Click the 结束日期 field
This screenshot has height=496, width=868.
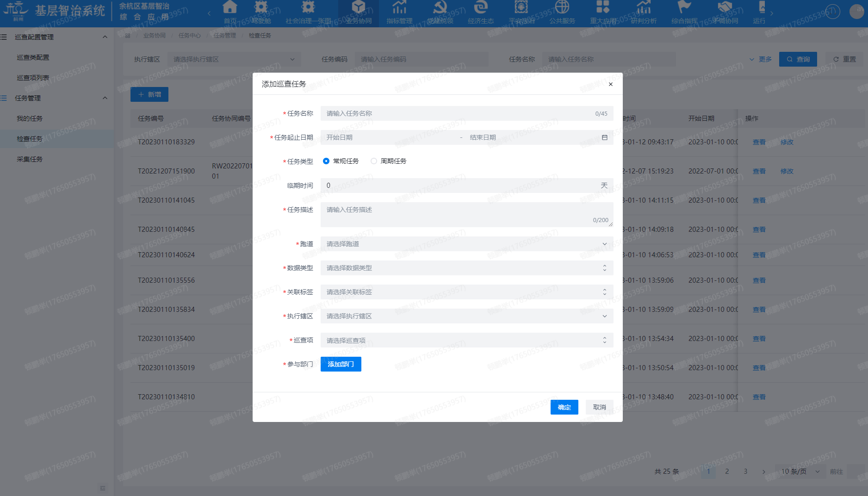532,137
